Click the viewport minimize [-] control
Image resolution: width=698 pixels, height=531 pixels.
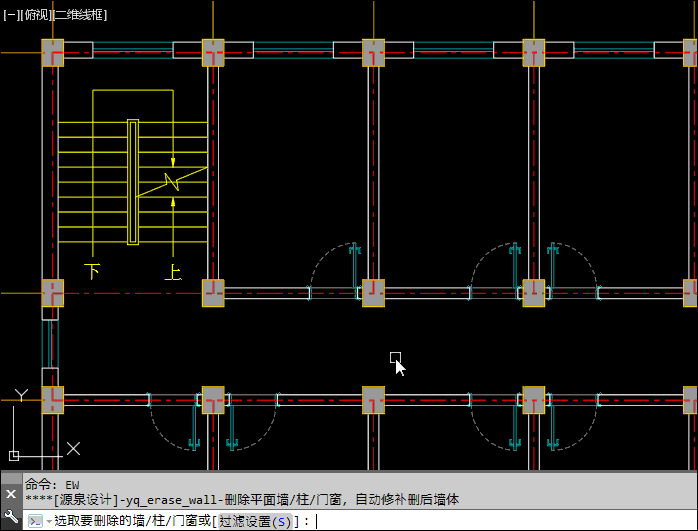10,15
